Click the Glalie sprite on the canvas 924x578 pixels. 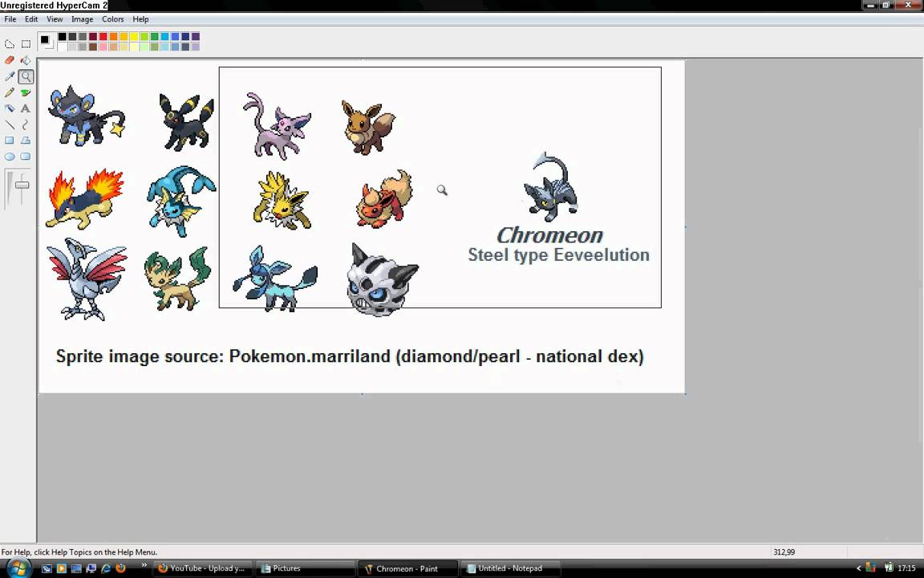(382, 280)
